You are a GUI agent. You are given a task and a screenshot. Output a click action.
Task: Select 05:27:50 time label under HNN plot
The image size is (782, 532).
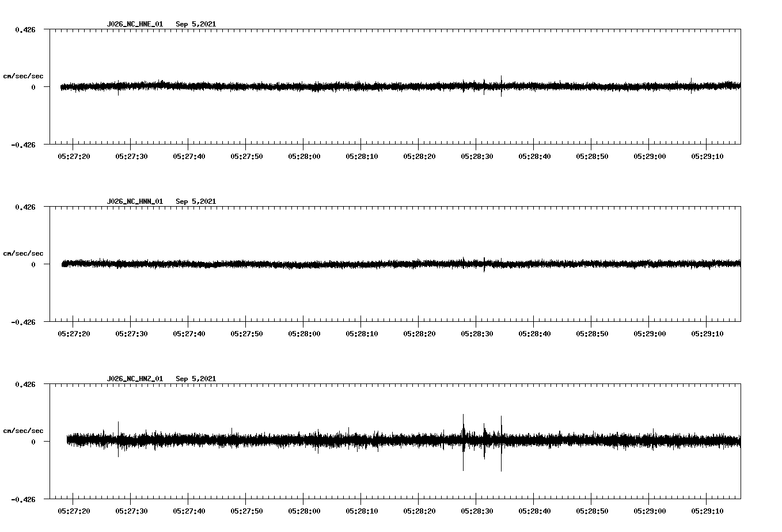click(246, 333)
